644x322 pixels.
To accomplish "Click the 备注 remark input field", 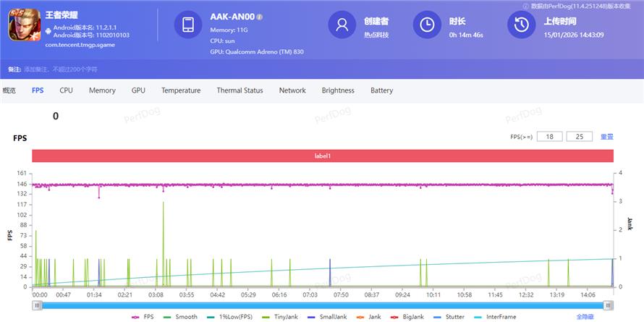I will coord(61,69).
